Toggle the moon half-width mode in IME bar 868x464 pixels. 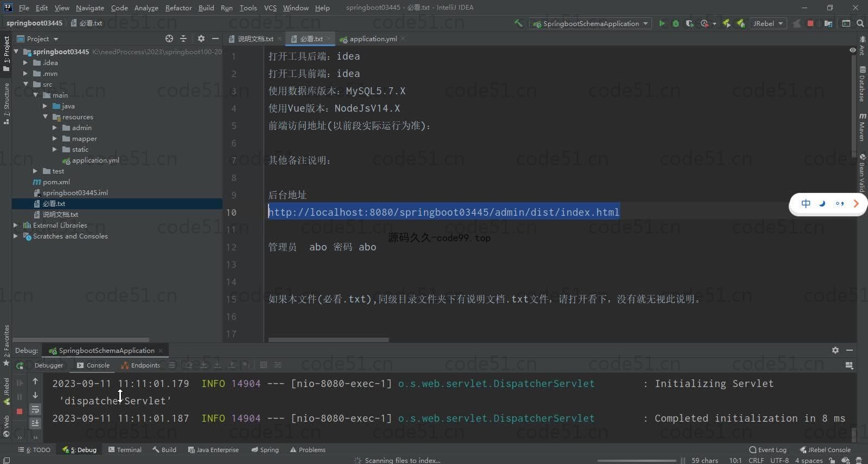pyautogui.click(x=822, y=204)
